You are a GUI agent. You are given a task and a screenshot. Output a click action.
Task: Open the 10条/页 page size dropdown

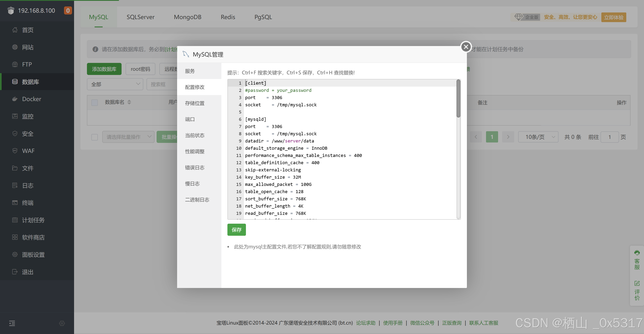538,137
